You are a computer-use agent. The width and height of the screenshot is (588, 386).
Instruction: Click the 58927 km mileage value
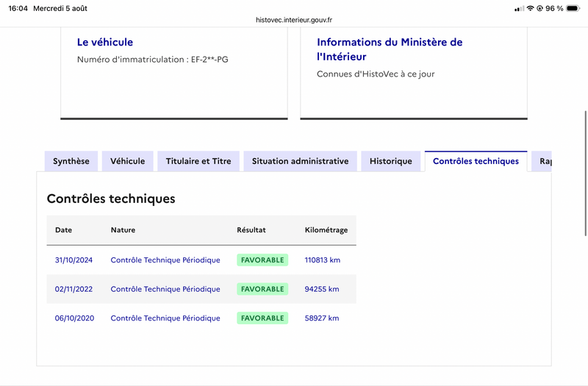[322, 318]
